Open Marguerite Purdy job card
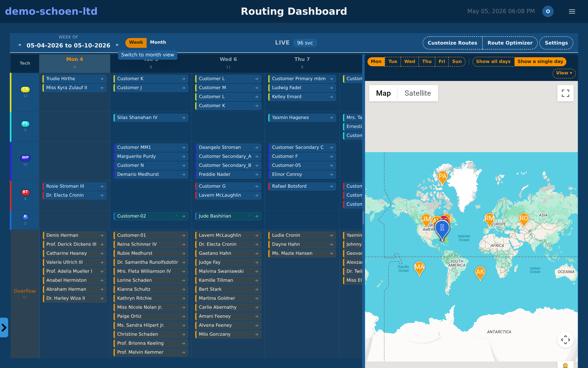588x368 pixels. (x=151, y=156)
